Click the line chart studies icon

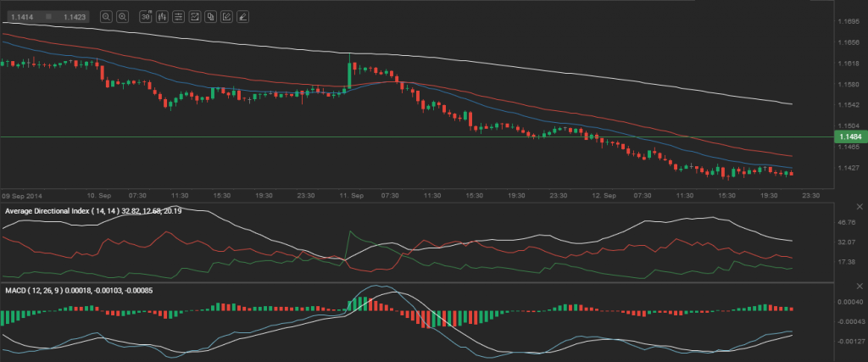194,16
